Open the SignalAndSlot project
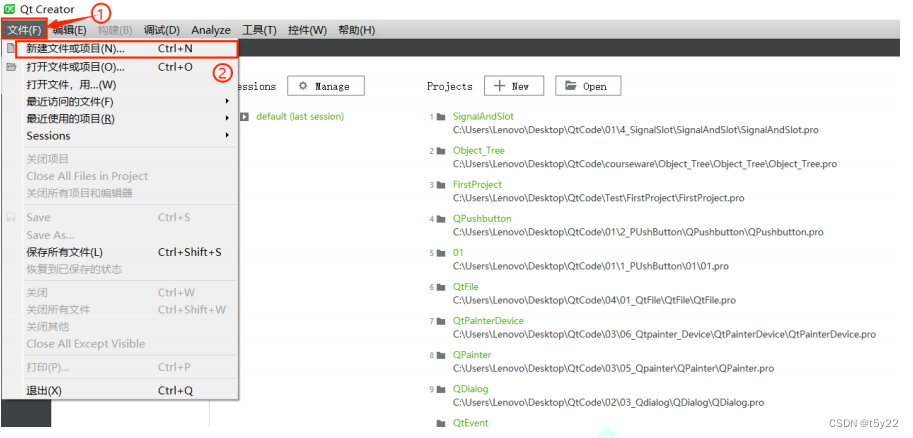Screen dimensions: 913x438 pyautogui.click(x=483, y=116)
